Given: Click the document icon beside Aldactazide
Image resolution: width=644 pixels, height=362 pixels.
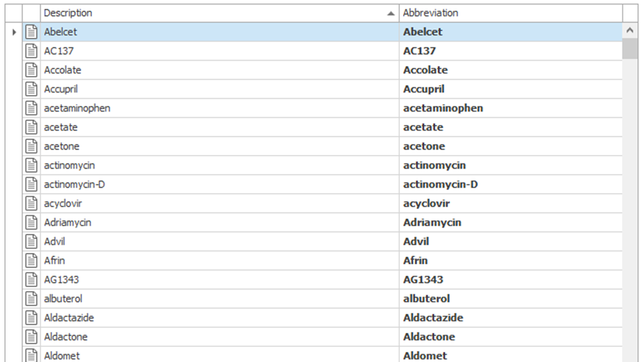Looking at the screenshot, I should (32, 318).
